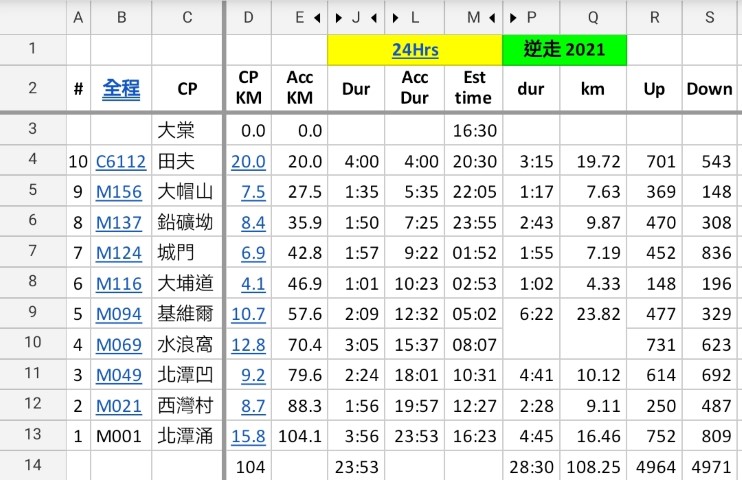The image size is (742, 480).
Task: Select the 水浪窩 cell
Action: coord(187,345)
